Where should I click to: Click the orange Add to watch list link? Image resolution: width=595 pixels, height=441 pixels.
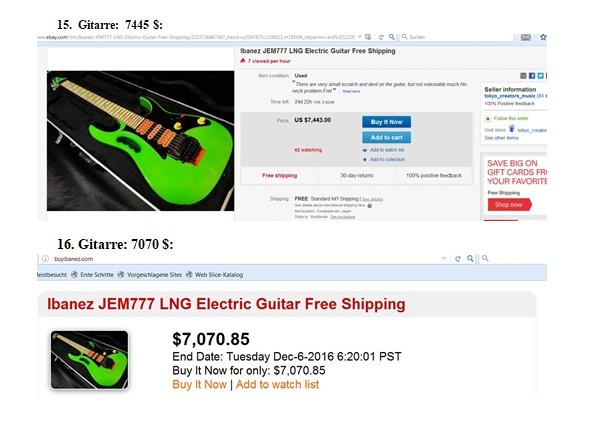coord(277,384)
